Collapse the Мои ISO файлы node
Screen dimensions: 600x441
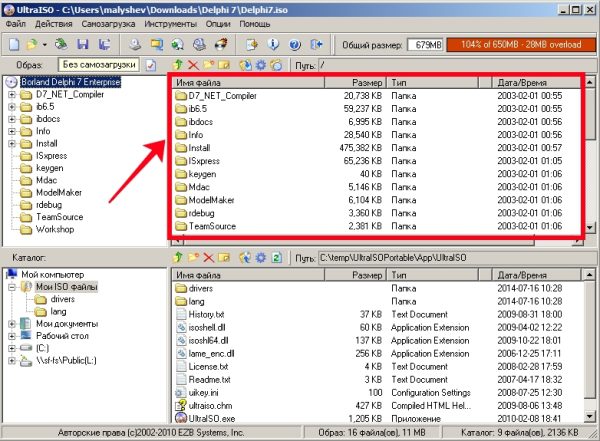[x=12, y=287]
